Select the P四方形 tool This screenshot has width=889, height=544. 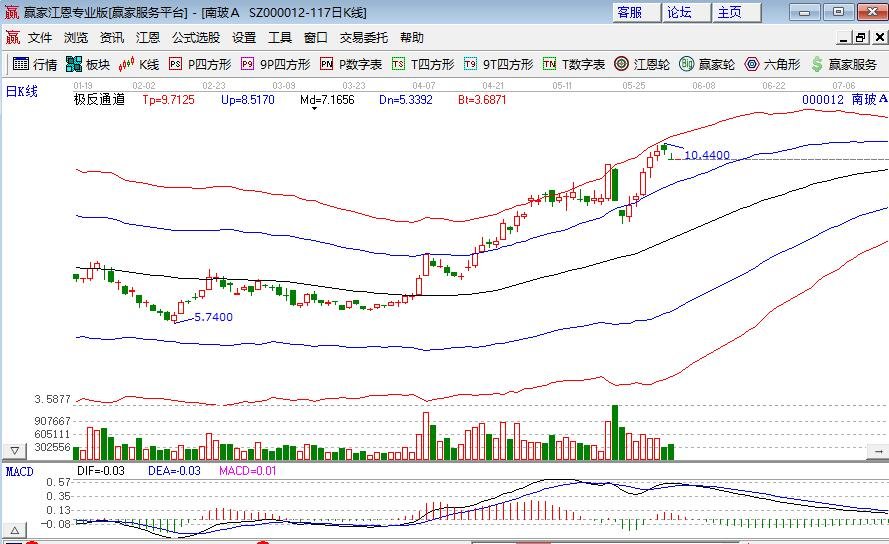pos(200,64)
